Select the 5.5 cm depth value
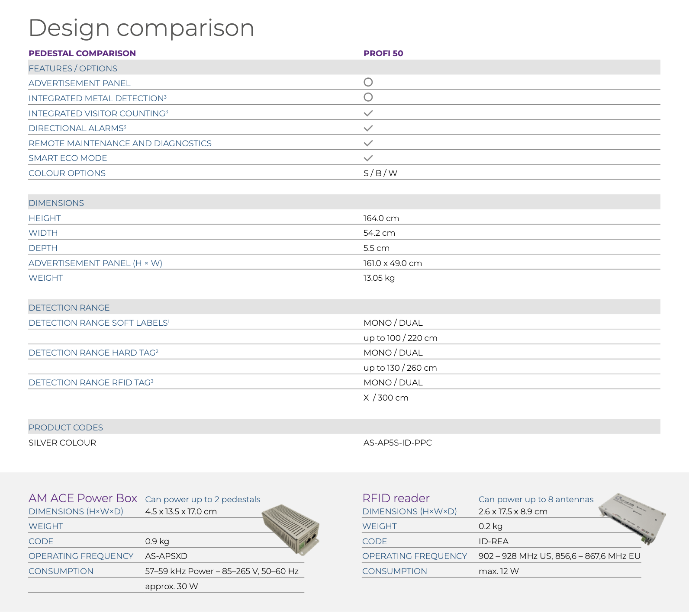 [377, 248]
